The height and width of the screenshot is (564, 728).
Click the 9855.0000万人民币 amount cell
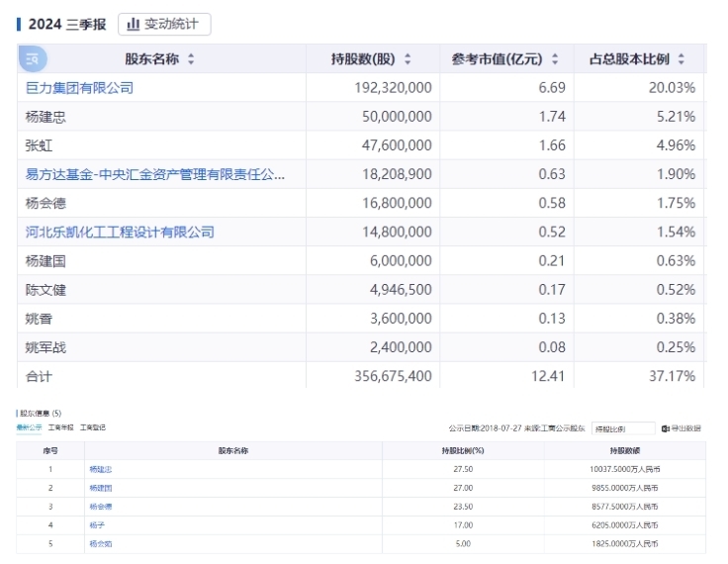click(625, 488)
